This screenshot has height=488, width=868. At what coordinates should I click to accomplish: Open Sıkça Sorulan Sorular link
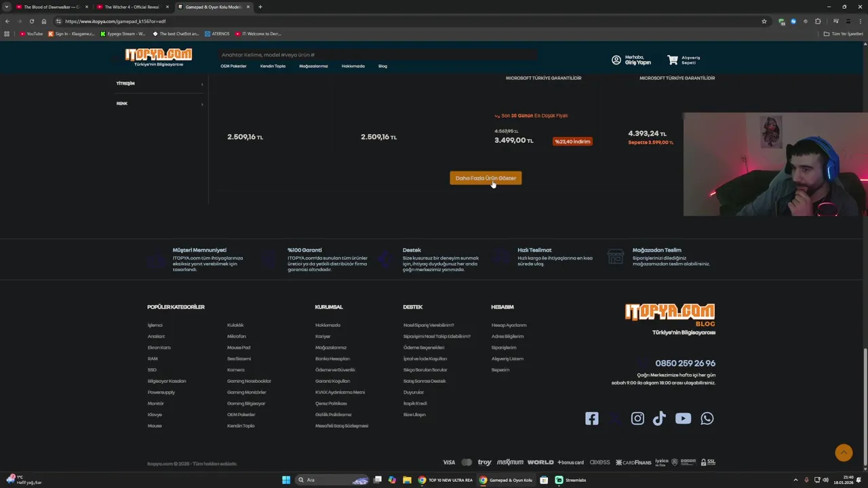[x=425, y=370]
